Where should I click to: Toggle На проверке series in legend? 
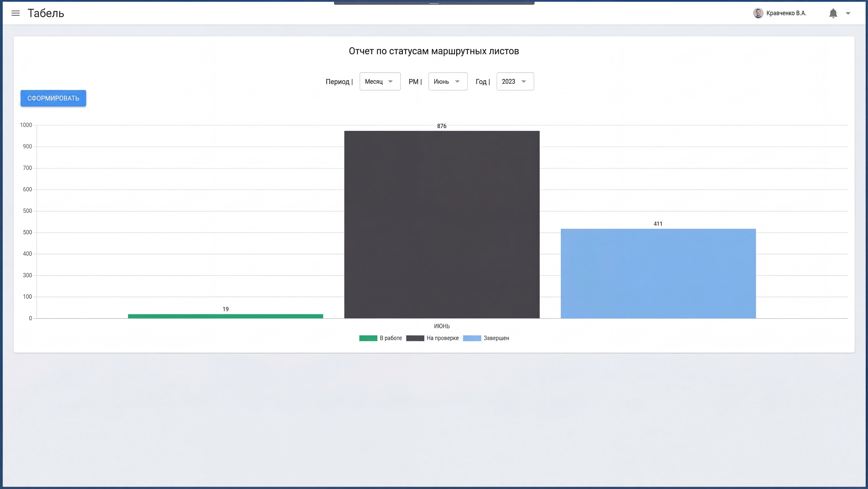[x=442, y=338]
